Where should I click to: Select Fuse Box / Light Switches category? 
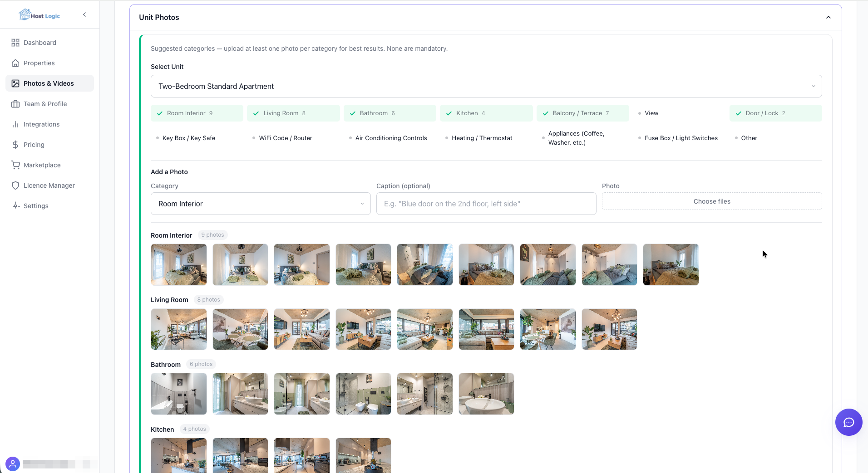[679, 138]
